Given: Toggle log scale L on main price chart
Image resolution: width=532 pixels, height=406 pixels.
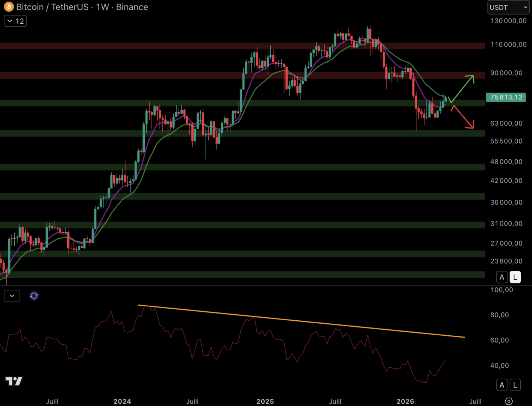Looking at the screenshot, I should point(515,277).
